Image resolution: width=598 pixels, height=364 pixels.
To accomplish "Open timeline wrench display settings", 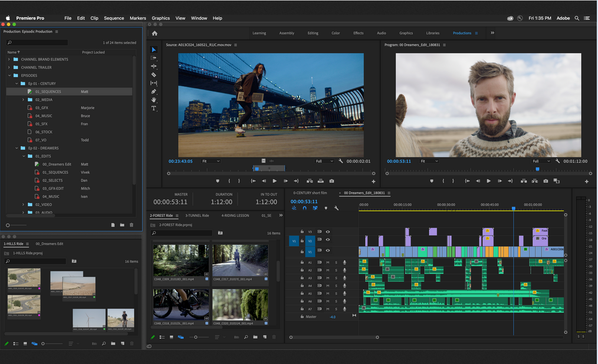I will tap(336, 208).
